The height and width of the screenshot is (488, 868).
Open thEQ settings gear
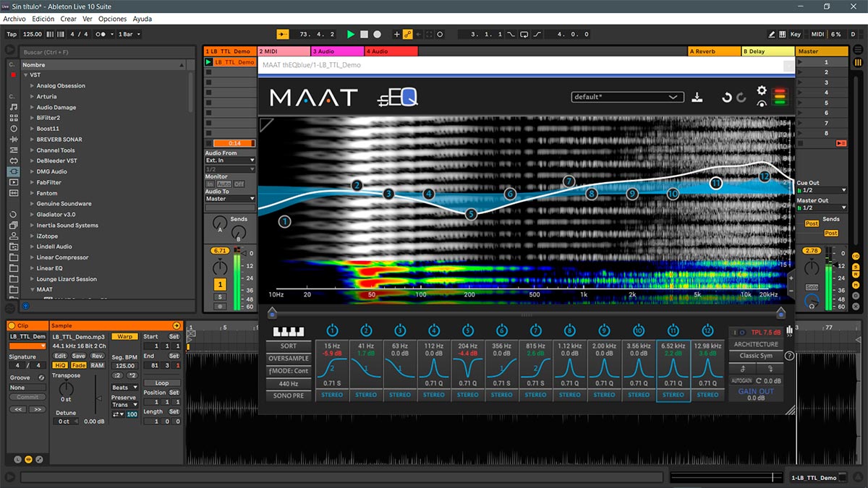(762, 90)
